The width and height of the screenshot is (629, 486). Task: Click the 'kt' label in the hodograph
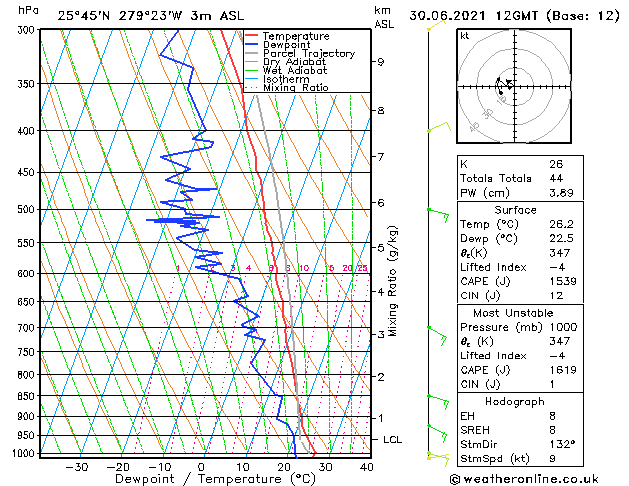tap(465, 35)
